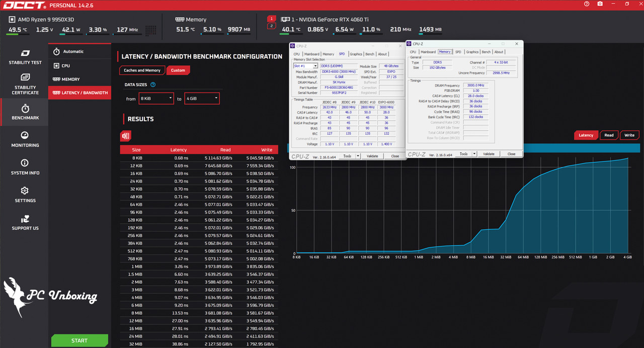This screenshot has height=348, width=644.
Task: Click Validate in CPU-Z SPD window
Action: 372,156
